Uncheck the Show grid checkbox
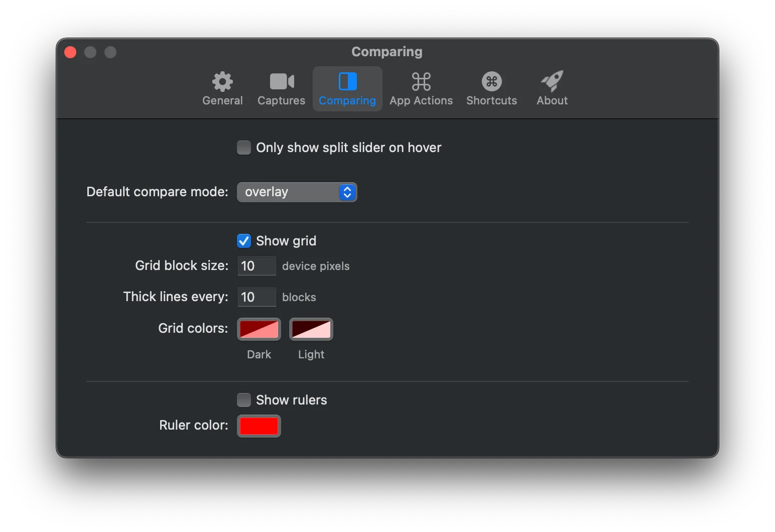 [244, 241]
